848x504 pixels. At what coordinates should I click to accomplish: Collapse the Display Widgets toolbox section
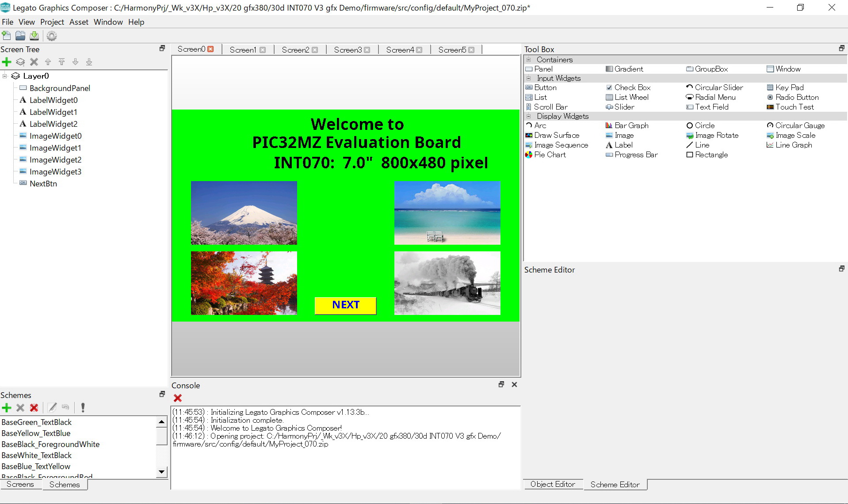528,116
